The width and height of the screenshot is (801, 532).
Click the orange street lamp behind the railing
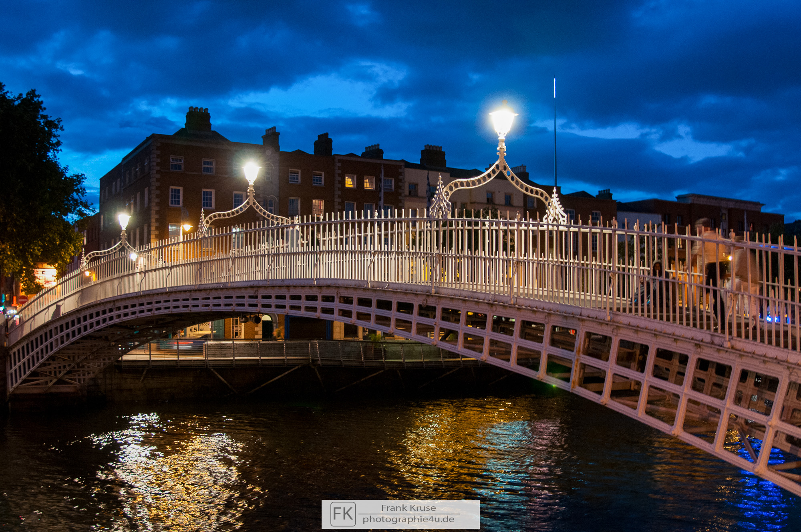click(187, 227)
